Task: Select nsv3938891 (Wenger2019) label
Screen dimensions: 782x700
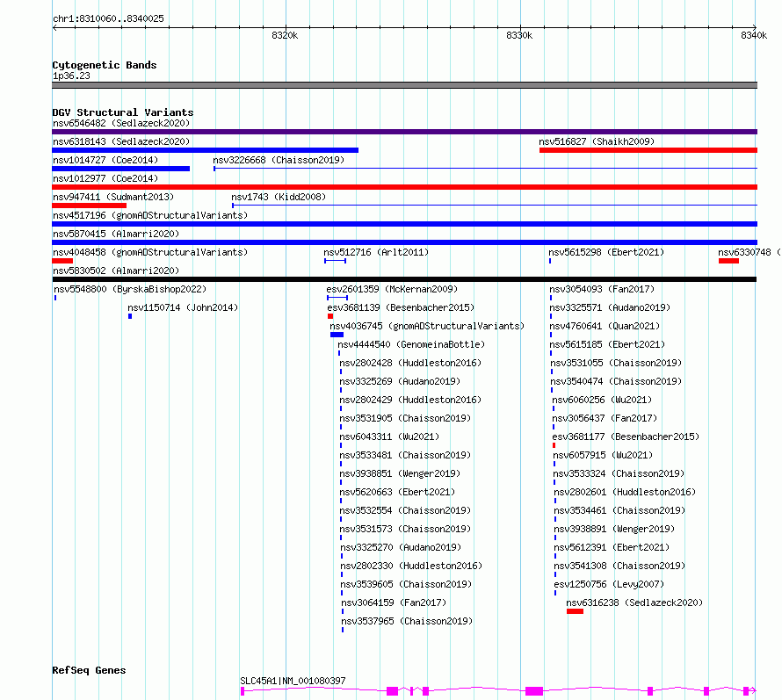Action: 614,529
